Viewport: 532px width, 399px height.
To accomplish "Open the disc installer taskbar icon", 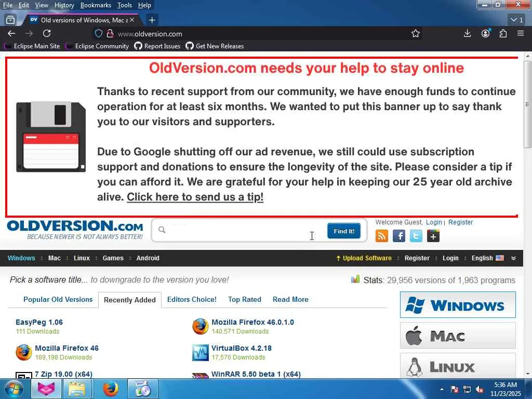I will (143, 389).
